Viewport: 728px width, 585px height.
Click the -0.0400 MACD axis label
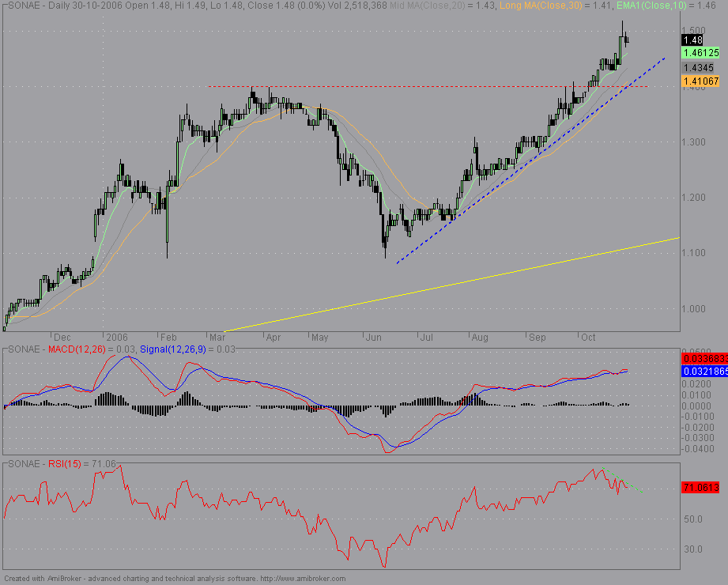(696, 449)
